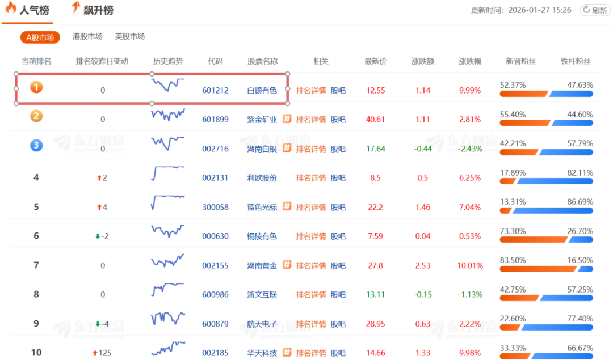Viewport: 613px width, 364px height.
Task: Open 排名详情 for 利欧股份
Action: tap(311, 177)
